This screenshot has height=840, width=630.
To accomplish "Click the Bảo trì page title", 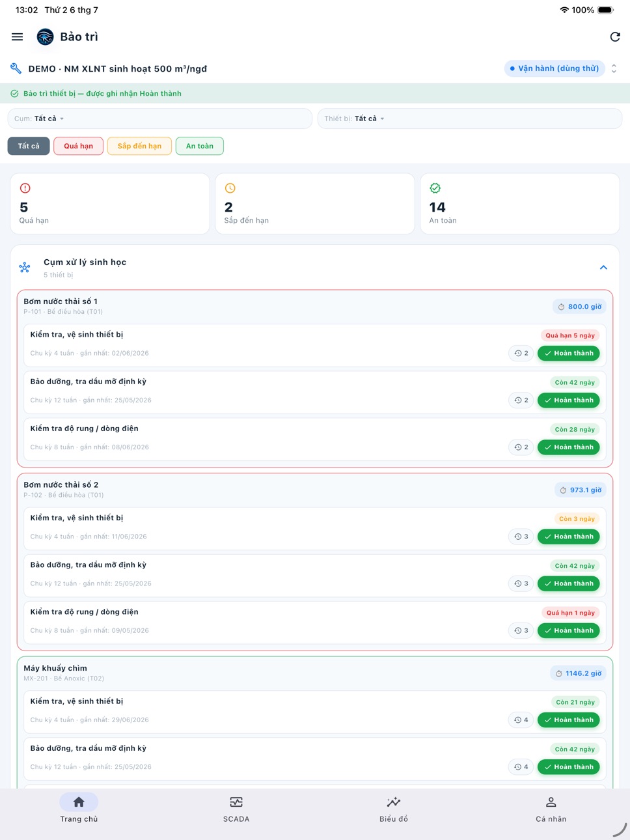I will pos(79,37).
